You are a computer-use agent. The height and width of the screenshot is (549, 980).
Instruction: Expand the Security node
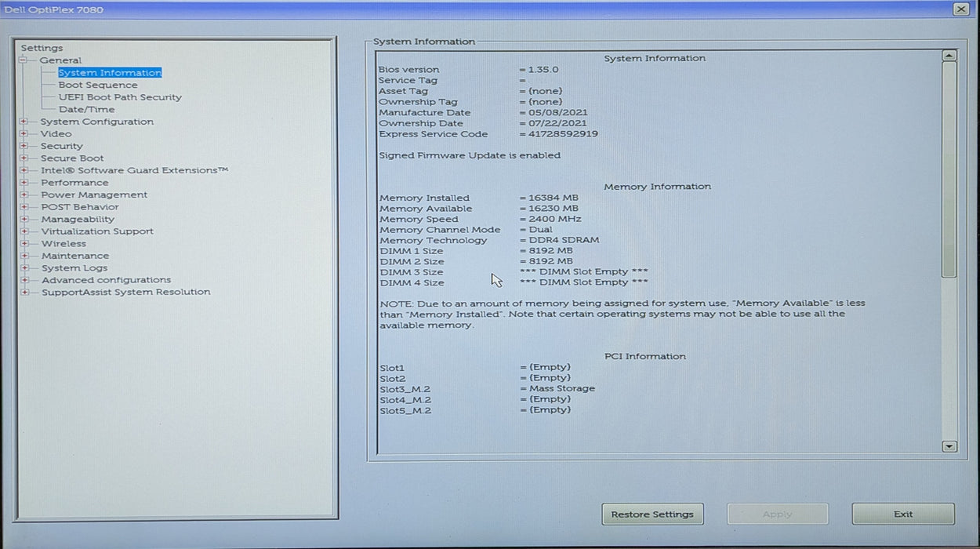coord(24,146)
